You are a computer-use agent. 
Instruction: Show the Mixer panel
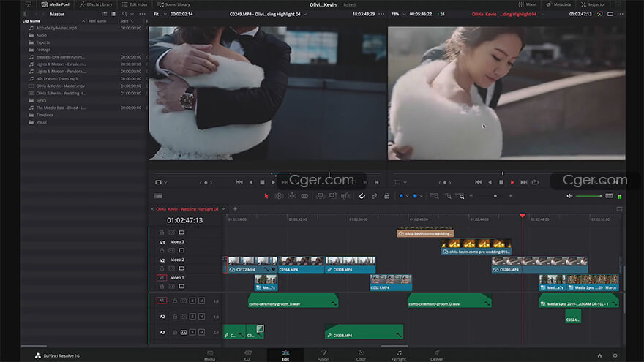[x=528, y=4]
